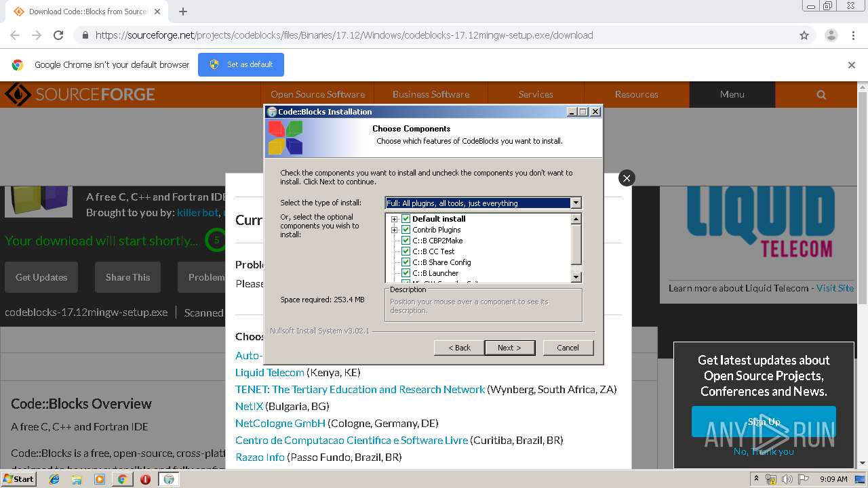This screenshot has height=488, width=868.
Task: Select the C::B CBP2Make row label
Action: [437, 241]
